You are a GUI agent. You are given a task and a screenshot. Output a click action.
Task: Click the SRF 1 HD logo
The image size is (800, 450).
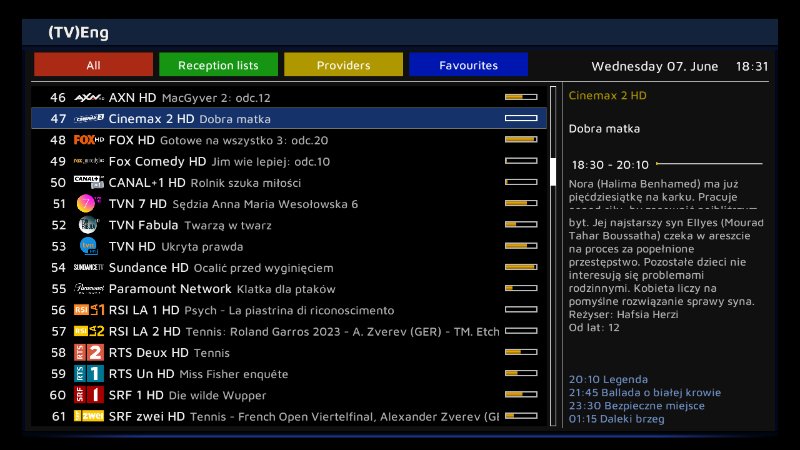tap(89, 395)
